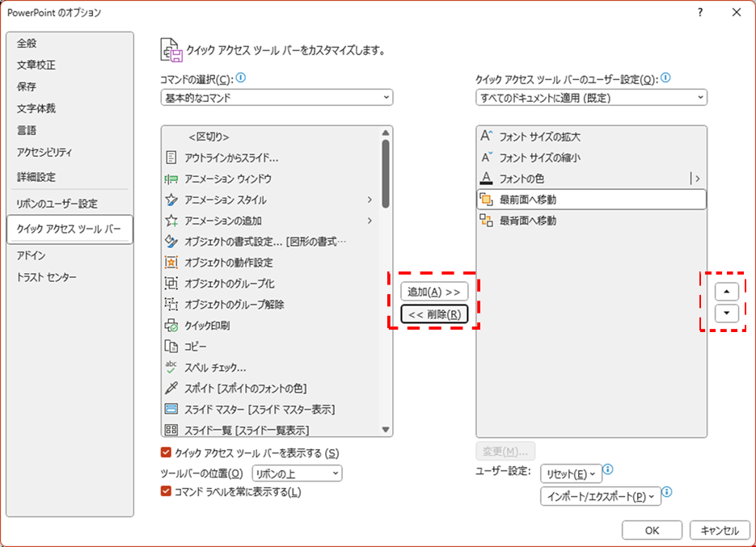Click the move down arrow button
The width and height of the screenshot is (756, 547).
[x=727, y=313]
